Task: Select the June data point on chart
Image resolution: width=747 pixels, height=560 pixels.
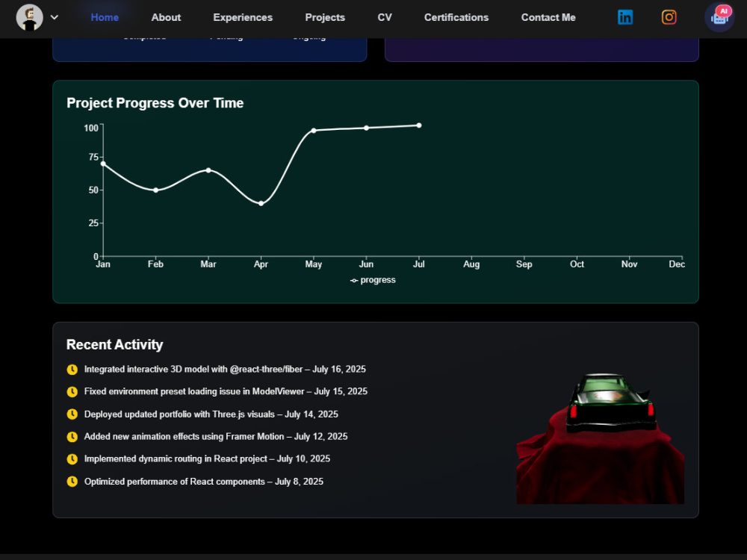Action: pos(366,128)
